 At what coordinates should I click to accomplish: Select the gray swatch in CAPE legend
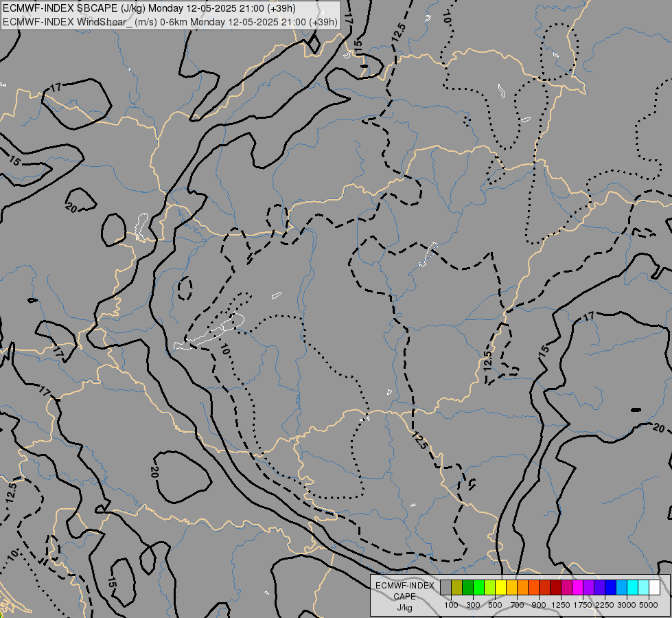pyautogui.click(x=445, y=588)
